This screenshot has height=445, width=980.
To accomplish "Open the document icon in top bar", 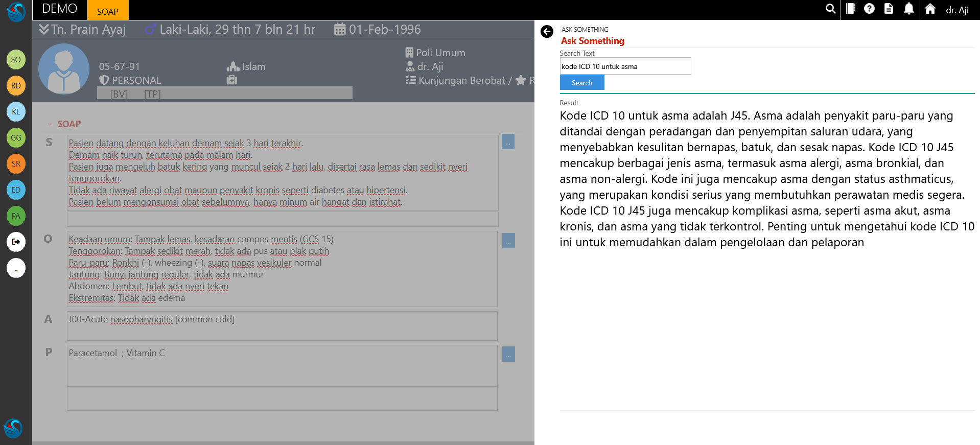I will [889, 9].
